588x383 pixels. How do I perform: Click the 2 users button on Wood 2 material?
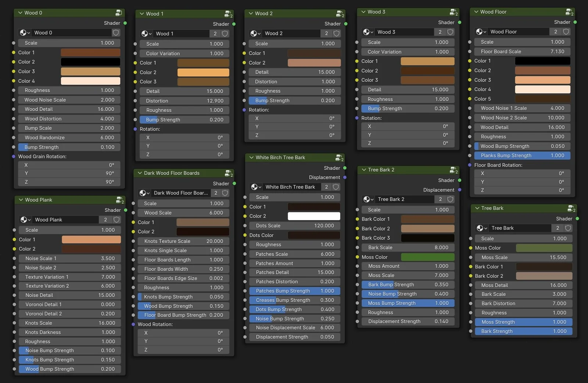326,33
